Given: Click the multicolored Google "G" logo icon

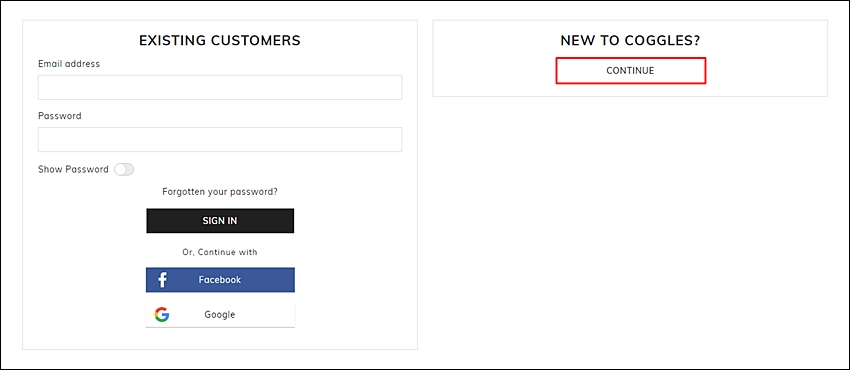Looking at the screenshot, I should [162, 315].
